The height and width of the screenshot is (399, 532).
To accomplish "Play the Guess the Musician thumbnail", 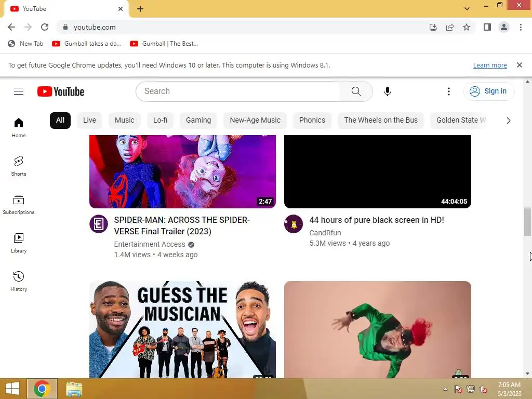I will [x=182, y=329].
